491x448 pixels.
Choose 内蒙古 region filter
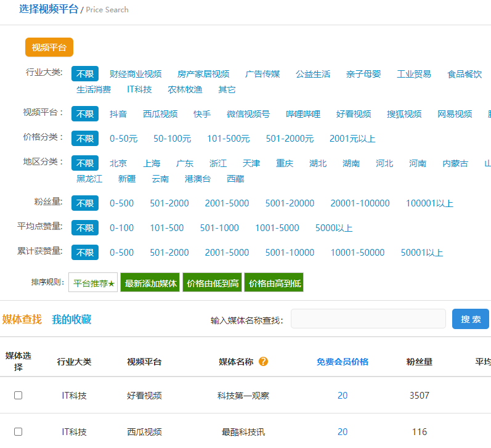click(x=455, y=163)
